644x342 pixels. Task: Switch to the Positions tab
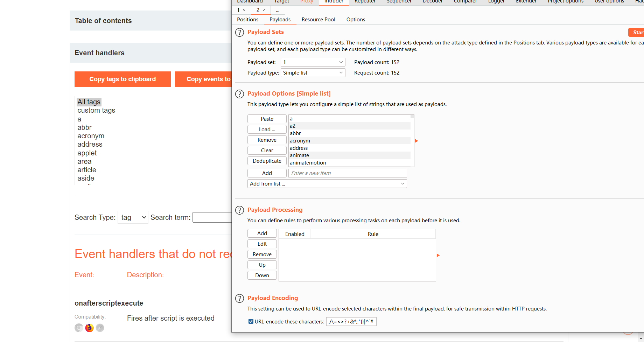pos(248,20)
